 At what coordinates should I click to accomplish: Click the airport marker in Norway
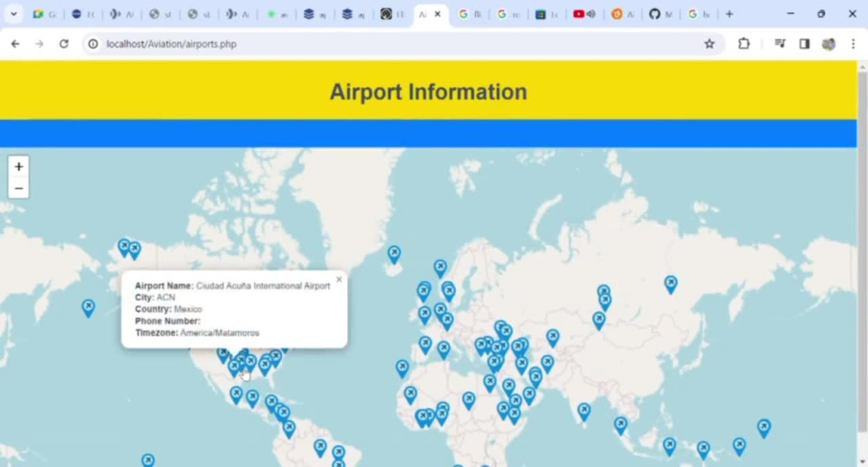pos(440,268)
